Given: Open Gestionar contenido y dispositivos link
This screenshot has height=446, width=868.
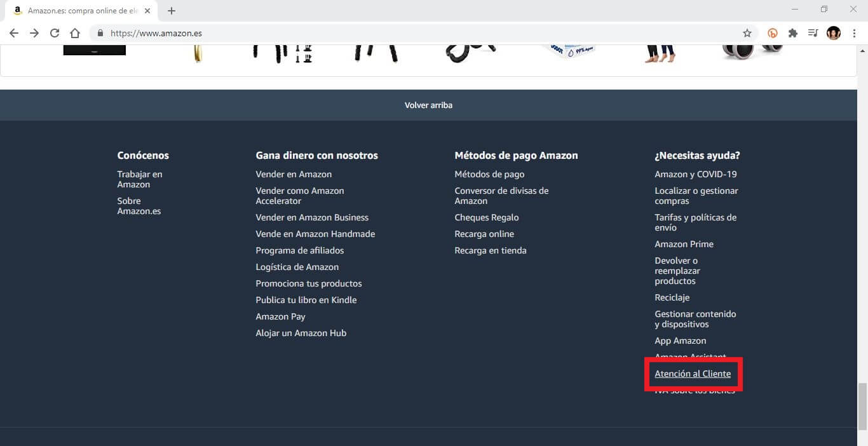Looking at the screenshot, I should [x=695, y=319].
